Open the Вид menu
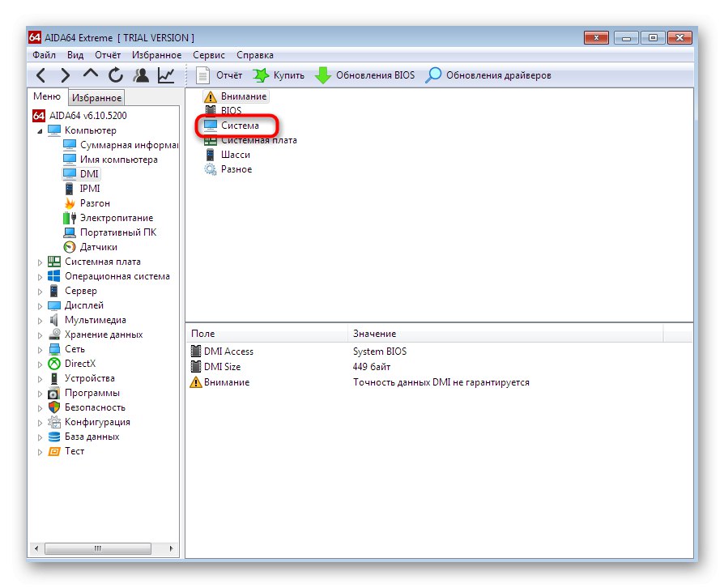Image resolution: width=724 pixels, height=588 pixels. [x=75, y=55]
